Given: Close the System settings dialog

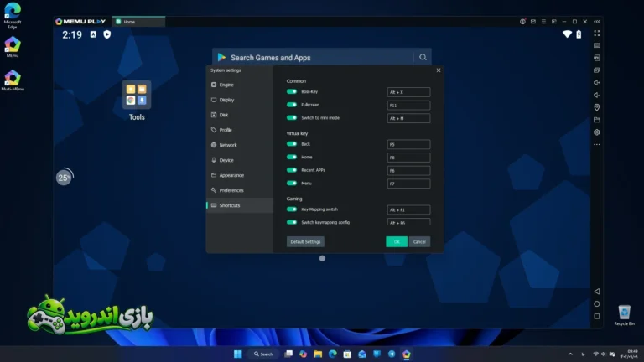Looking at the screenshot, I should tap(439, 70).
